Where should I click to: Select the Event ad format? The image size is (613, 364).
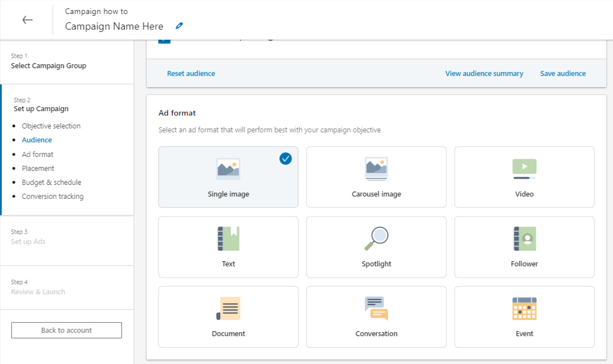pyautogui.click(x=524, y=317)
